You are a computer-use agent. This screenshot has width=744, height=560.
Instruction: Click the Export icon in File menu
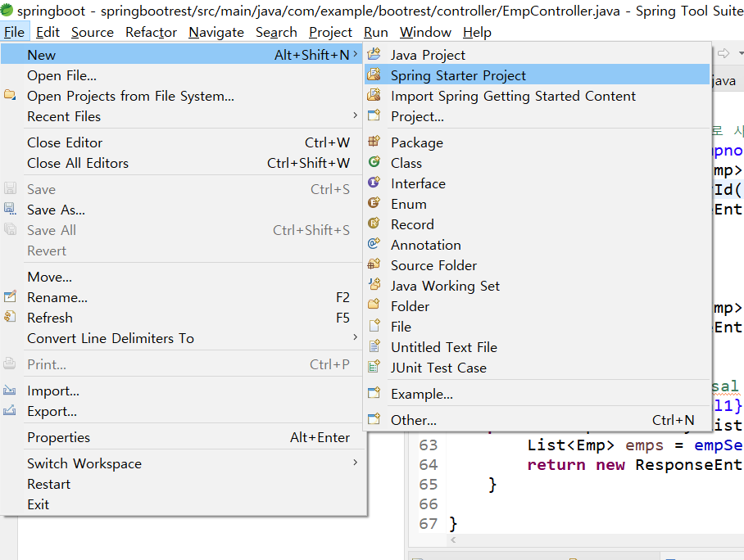[x=10, y=411]
